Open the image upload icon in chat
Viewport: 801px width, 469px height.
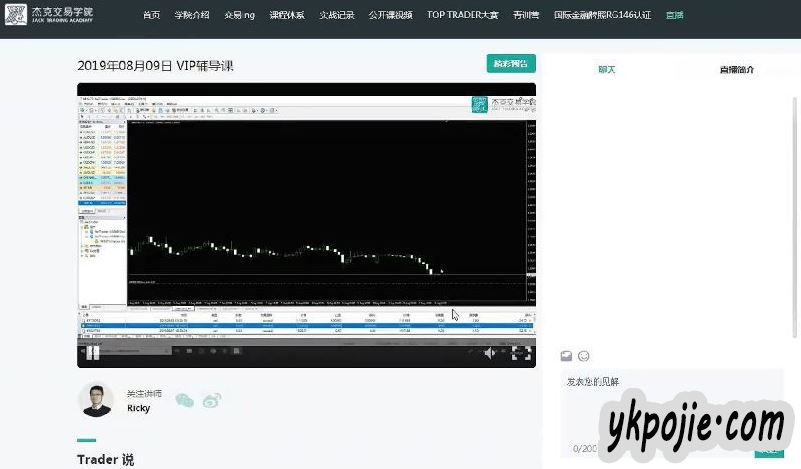click(566, 356)
